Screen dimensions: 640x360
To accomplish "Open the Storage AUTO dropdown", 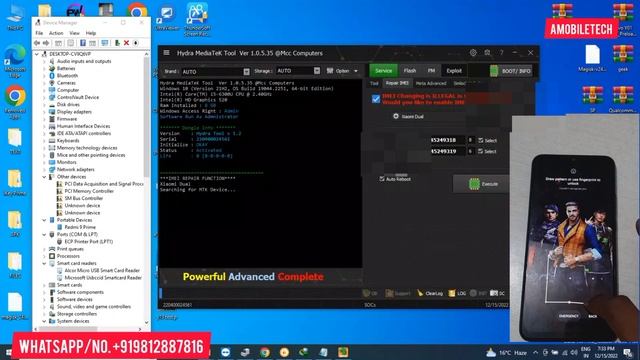I will tap(317, 71).
